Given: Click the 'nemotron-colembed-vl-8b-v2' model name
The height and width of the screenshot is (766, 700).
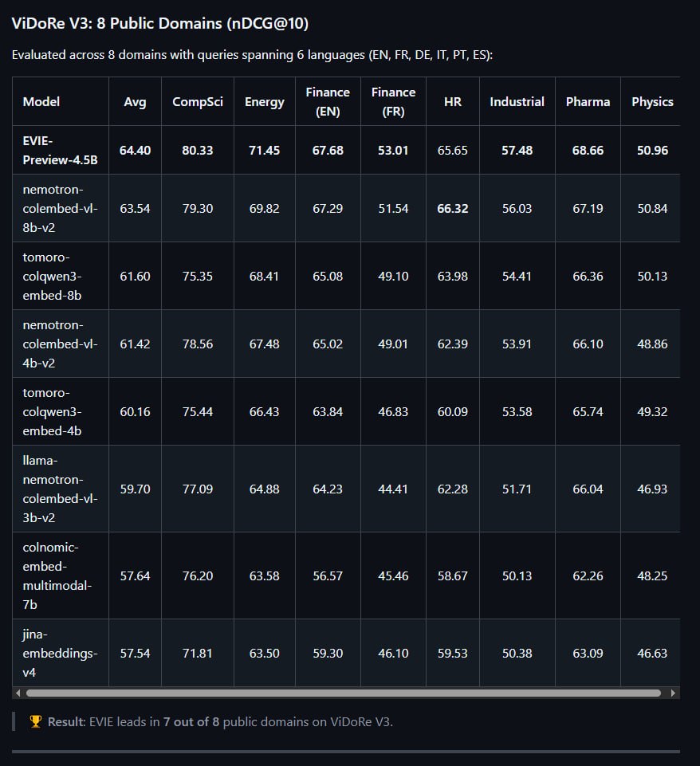Looking at the screenshot, I should 60,208.
